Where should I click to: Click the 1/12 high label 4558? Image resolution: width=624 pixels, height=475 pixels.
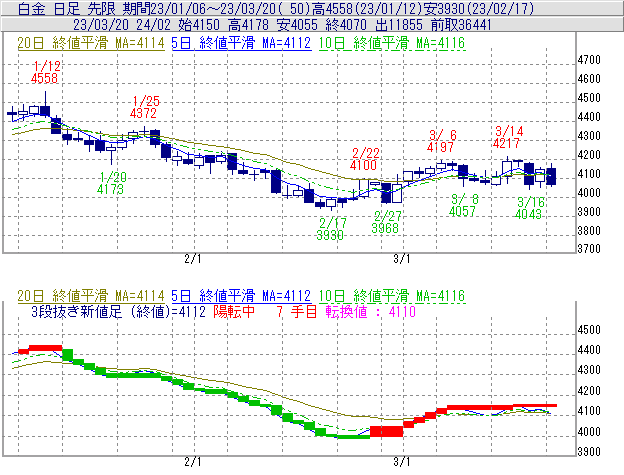coord(44,78)
